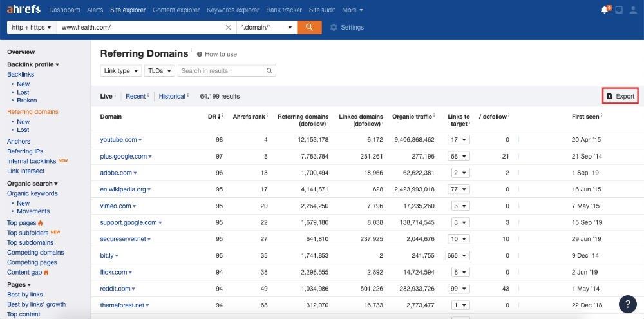Click the help question mark bubble

(627, 304)
